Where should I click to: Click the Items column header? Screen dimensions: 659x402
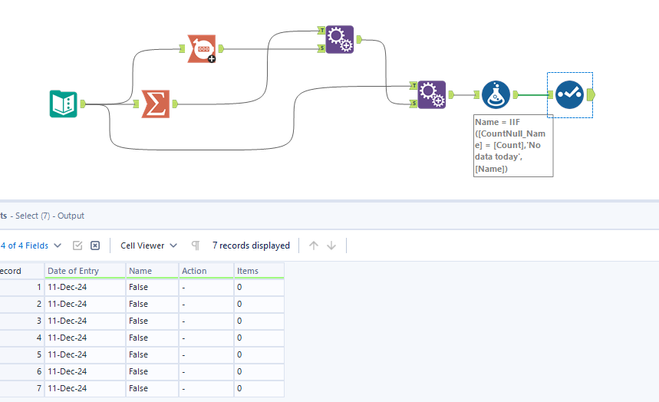[259, 271]
